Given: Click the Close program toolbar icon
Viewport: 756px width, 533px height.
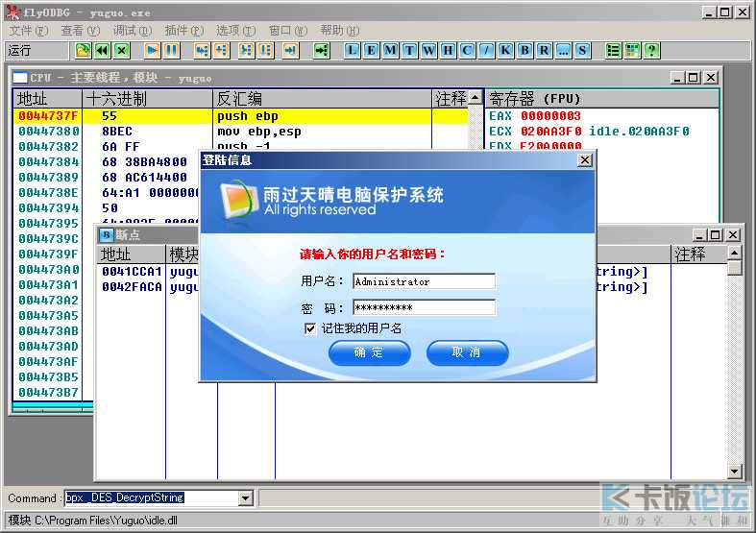Looking at the screenshot, I should (x=122, y=50).
